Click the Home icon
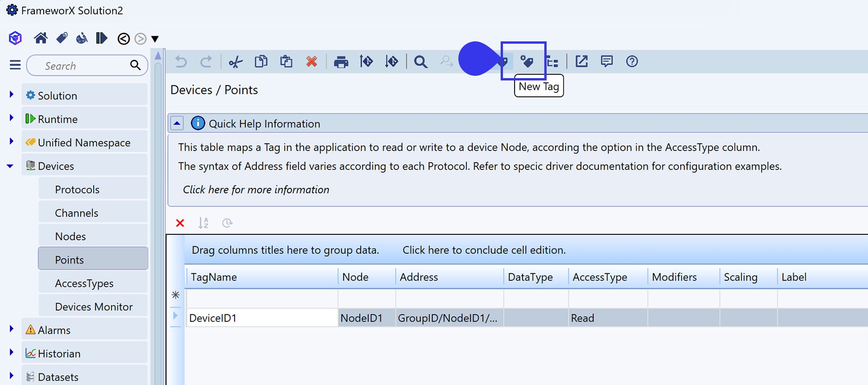Image resolution: width=868 pixels, height=385 pixels. [41, 38]
